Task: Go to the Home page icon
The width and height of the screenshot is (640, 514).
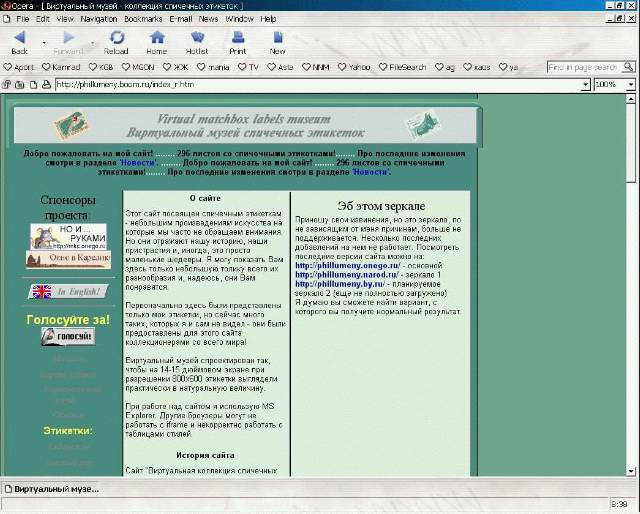Action: click(x=157, y=42)
